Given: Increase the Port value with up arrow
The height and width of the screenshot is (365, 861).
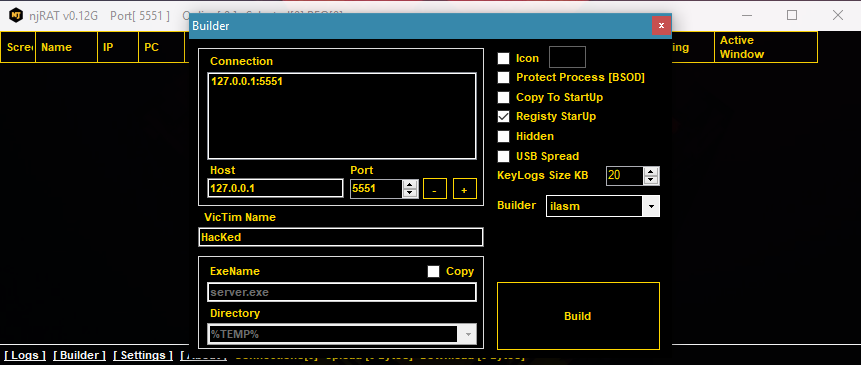Looking at the screenshot, I should tap(410, 184).
